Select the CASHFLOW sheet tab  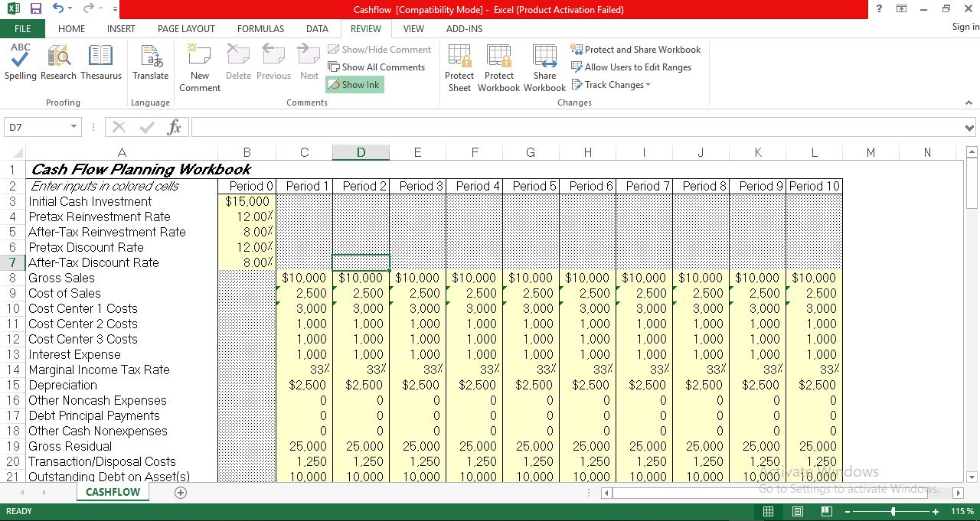pos(112,492)
